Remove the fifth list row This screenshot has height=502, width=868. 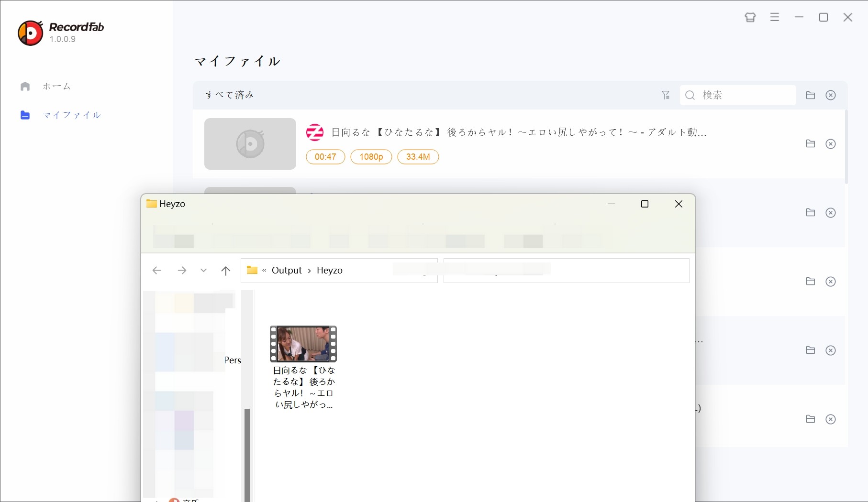tap(831, 419)
